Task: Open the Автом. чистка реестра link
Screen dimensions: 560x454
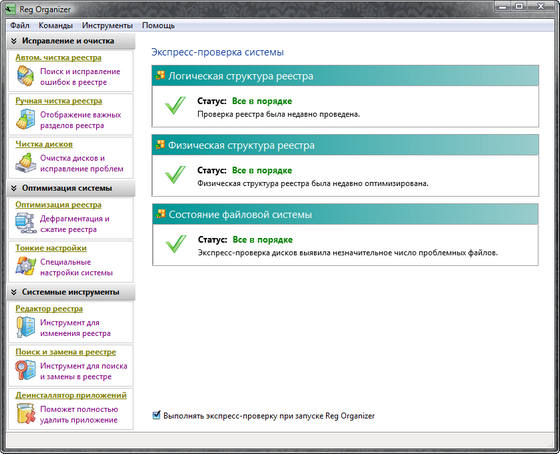Action: (x=58, y=58)
